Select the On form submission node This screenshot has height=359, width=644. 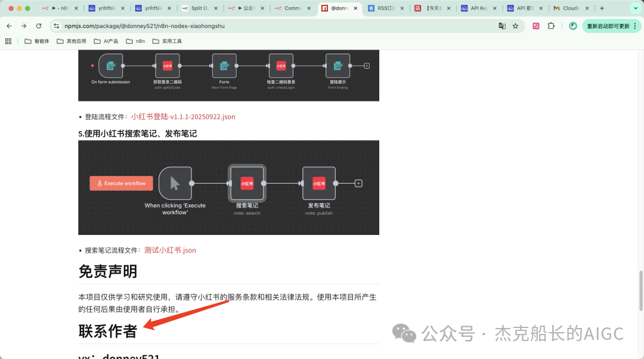(110, 66)
